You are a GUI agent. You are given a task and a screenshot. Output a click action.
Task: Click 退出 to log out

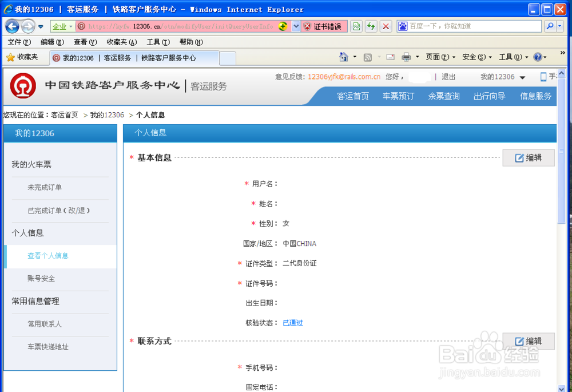(448, 77)
